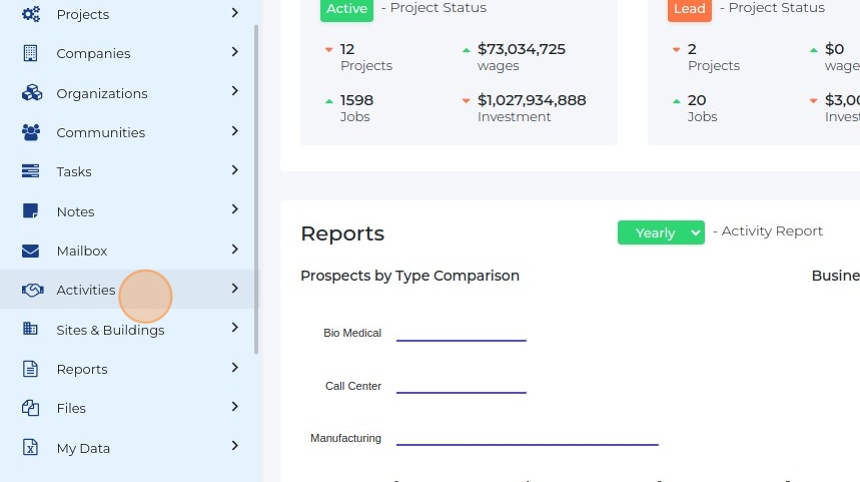Open the Yearly activity report dropdown
Viewport: 860px width, 482px height.
coord(661,232)
